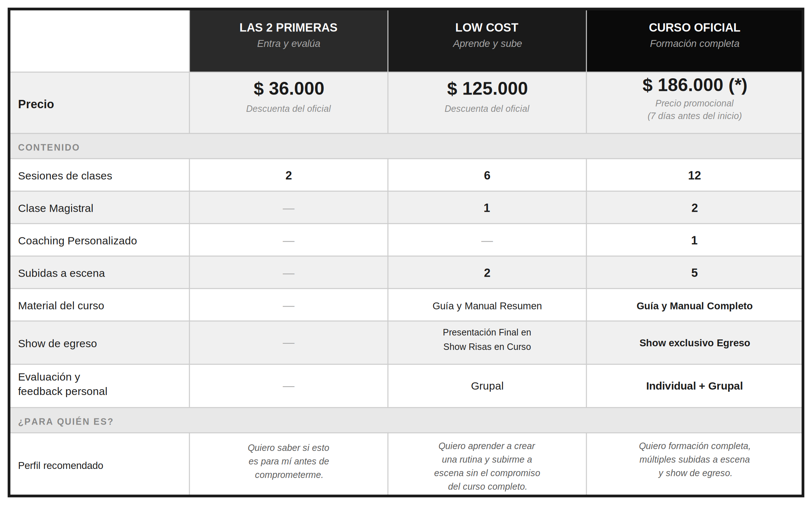812x505 pixels.
Task: Click the $ 125.000 price
Action: (x=487, y=88)
